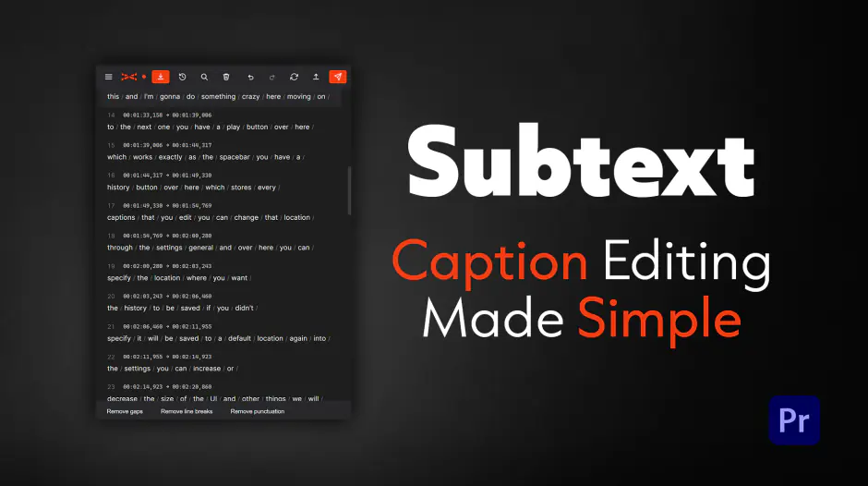
Task: Click the word 'spacebar' in caption 15
Action: click(235, 157)
